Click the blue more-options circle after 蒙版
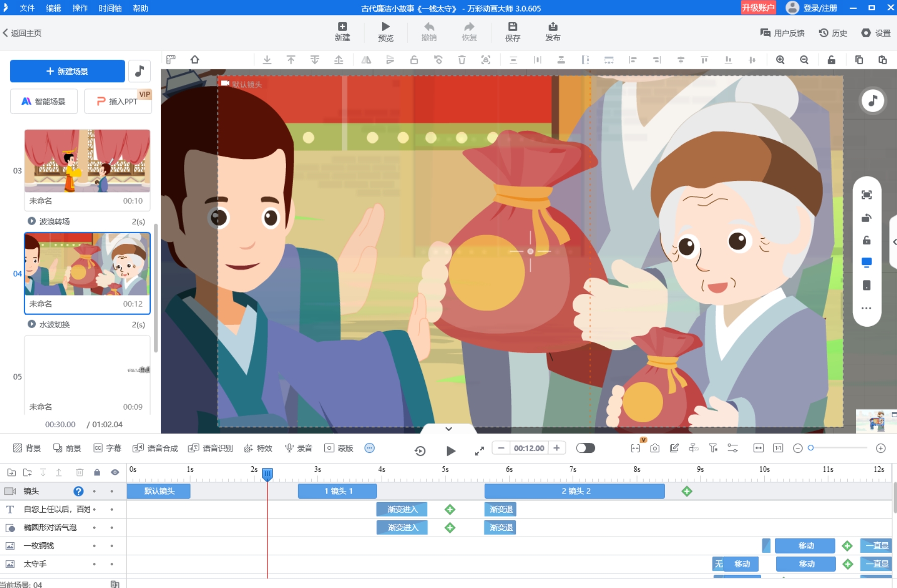Screen dimensions: 897x588 [370, 448]
